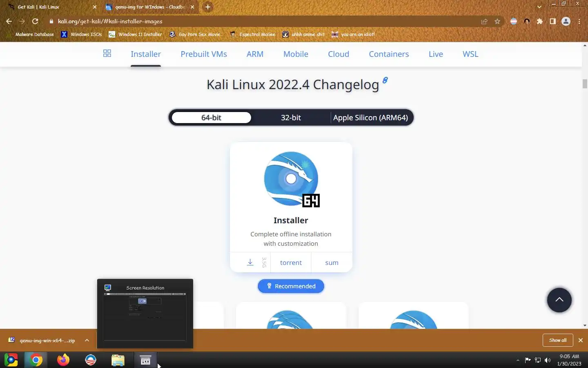
Task: Click the Screen Resolution preview thumbnail
Action: point(145,314)
